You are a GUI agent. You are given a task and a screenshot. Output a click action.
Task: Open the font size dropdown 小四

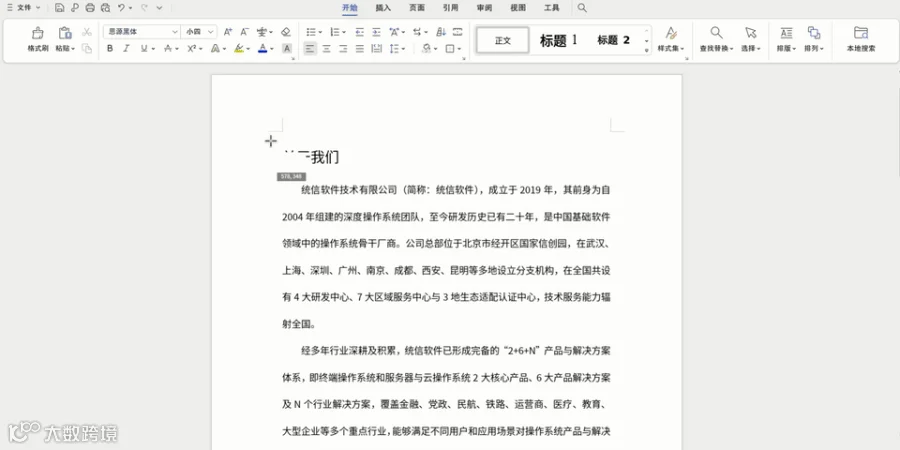point(211,32)
